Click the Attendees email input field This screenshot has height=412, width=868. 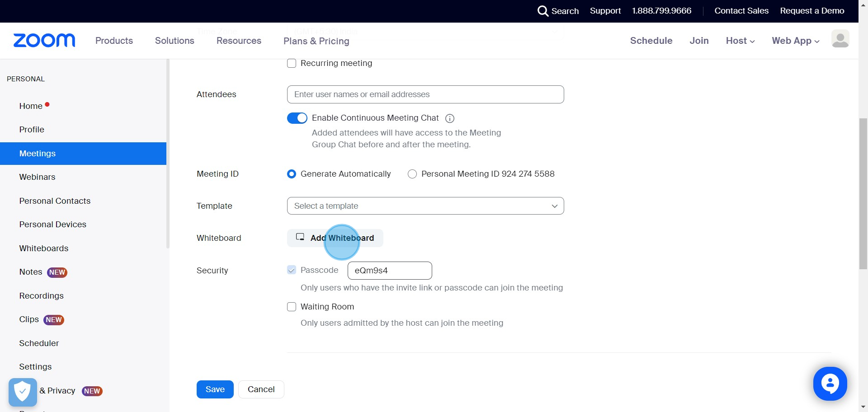425,94
